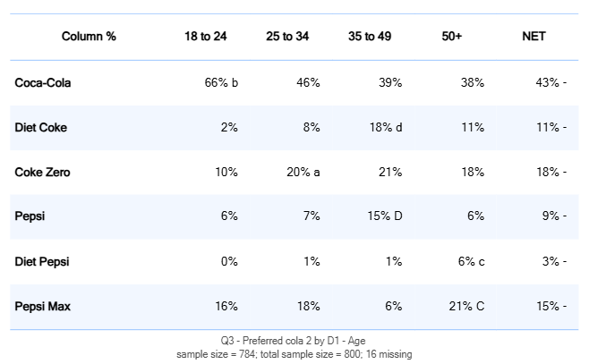Click the 'Column %' header cell
589x364 pixels.
pyautogui.click(x=89, y=37)
